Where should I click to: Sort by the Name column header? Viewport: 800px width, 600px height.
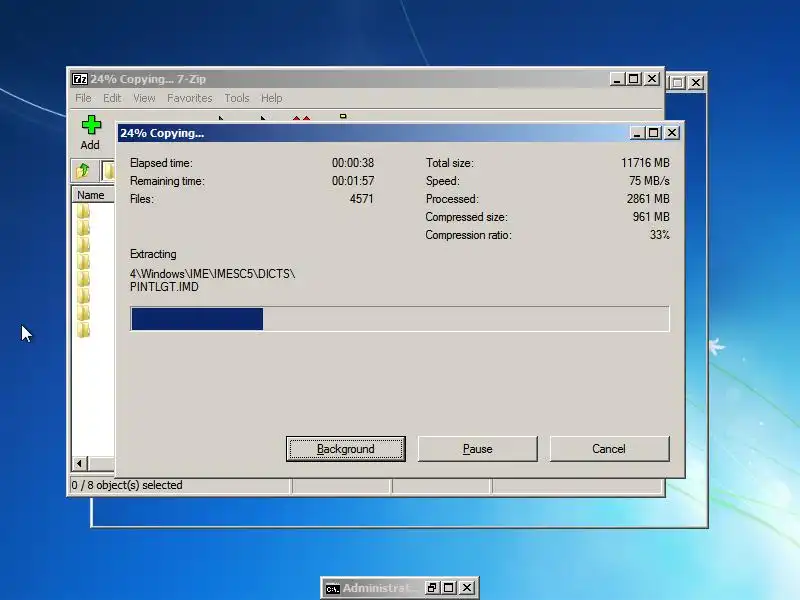point(92,195)
